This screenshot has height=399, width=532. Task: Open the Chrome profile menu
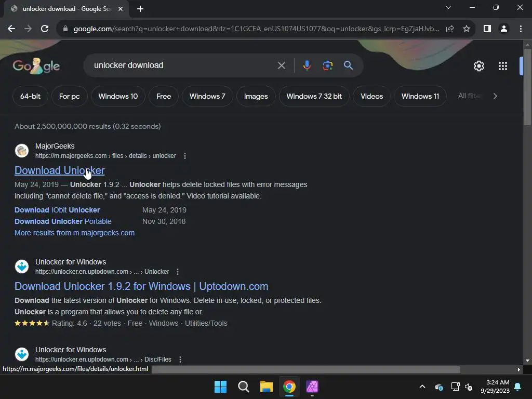(504, 29)
